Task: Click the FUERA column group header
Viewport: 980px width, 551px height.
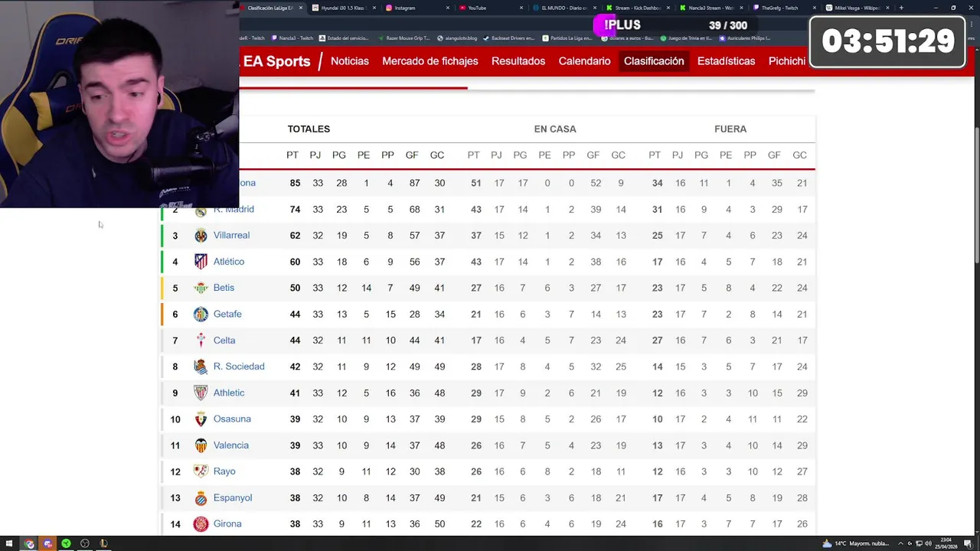Action: coord(730,129)
